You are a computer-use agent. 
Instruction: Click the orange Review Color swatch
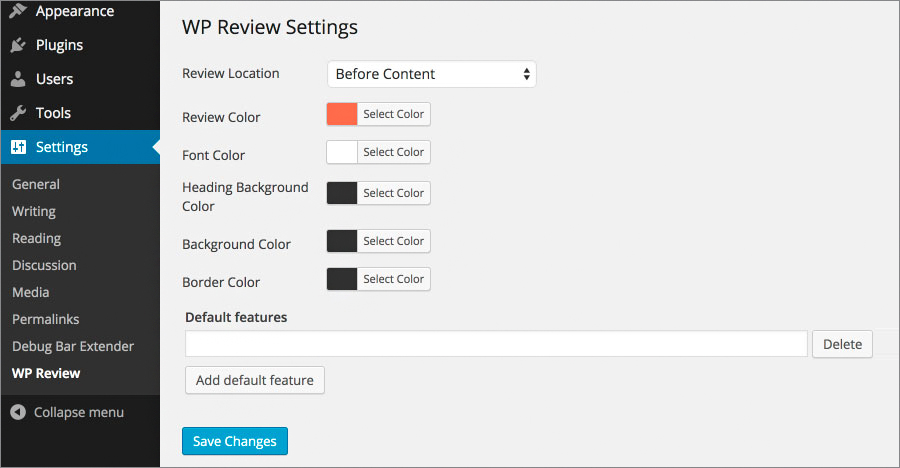click(x=342, y=114)
